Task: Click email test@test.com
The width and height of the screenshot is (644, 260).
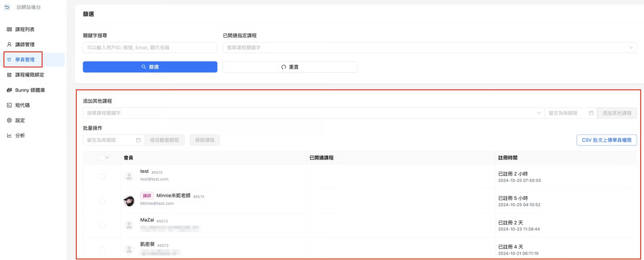Action: [x=154, y=179]
